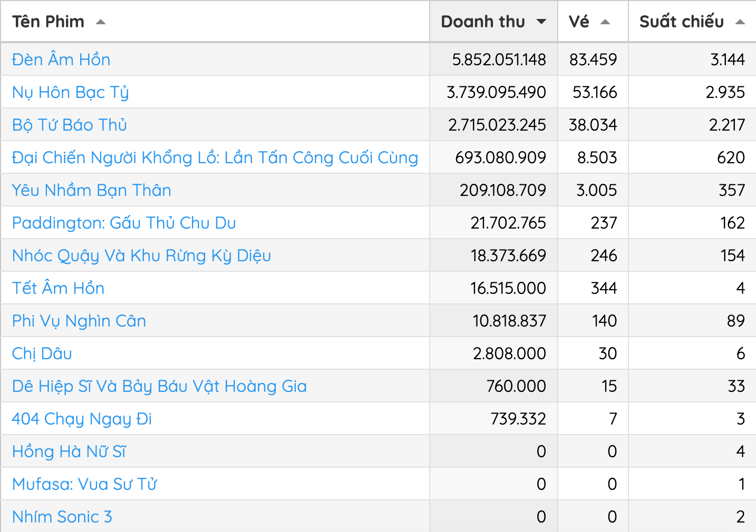Viewport: 756px width, 532px height.
Task: Click descending sort arrow on Doanh thu
Action: [541, 22]
